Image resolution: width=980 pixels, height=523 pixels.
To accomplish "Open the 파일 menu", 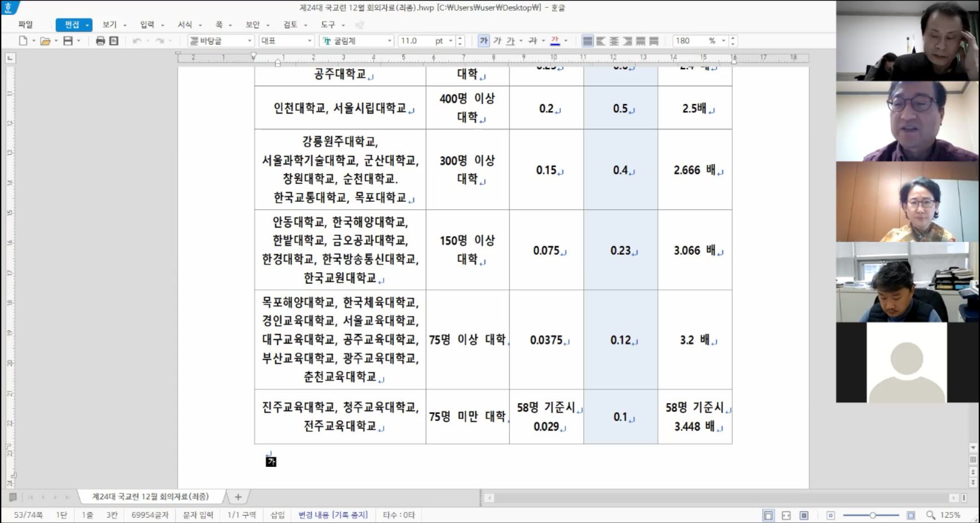I will (25, 25).
